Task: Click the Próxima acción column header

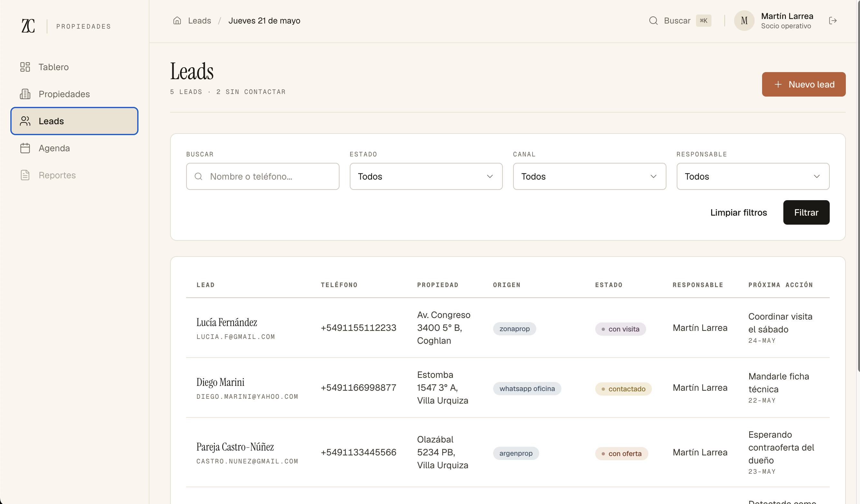Action: (780, 285)
